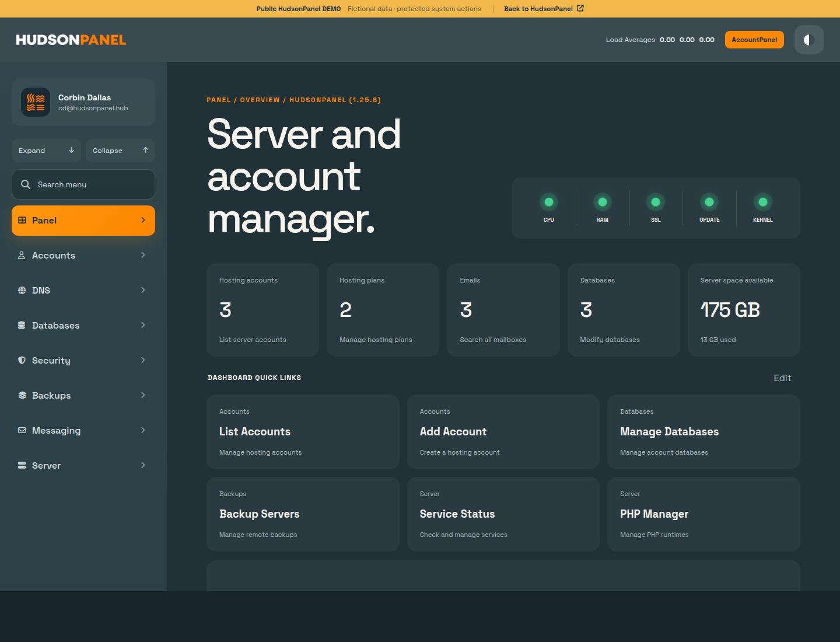Follow the Back to HudsonPanel link
Image resolution: width=840 pixels, height=642 pixels.
(544, 9)
